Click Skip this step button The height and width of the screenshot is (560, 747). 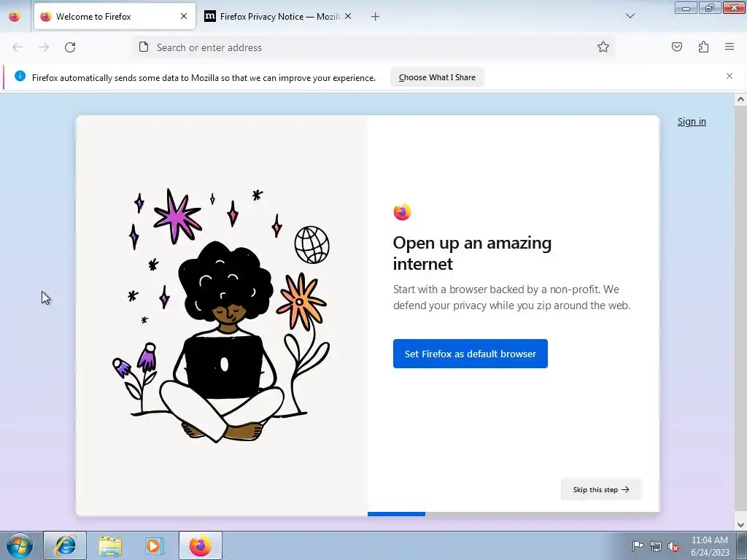tap(601, 489)
